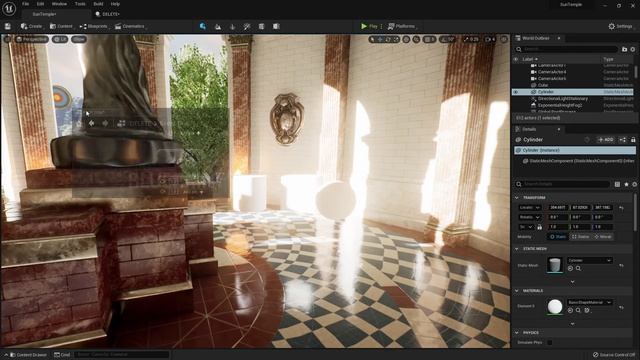Open the BasicShapeMaterial dropdown

pyautogui.click(x=589, y=302)
